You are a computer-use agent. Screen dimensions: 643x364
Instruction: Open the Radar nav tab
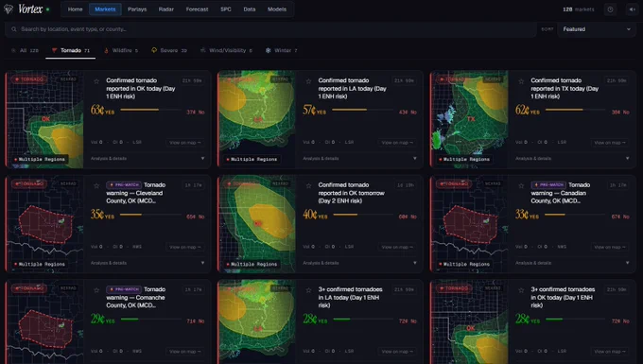[x=166, y=9]
